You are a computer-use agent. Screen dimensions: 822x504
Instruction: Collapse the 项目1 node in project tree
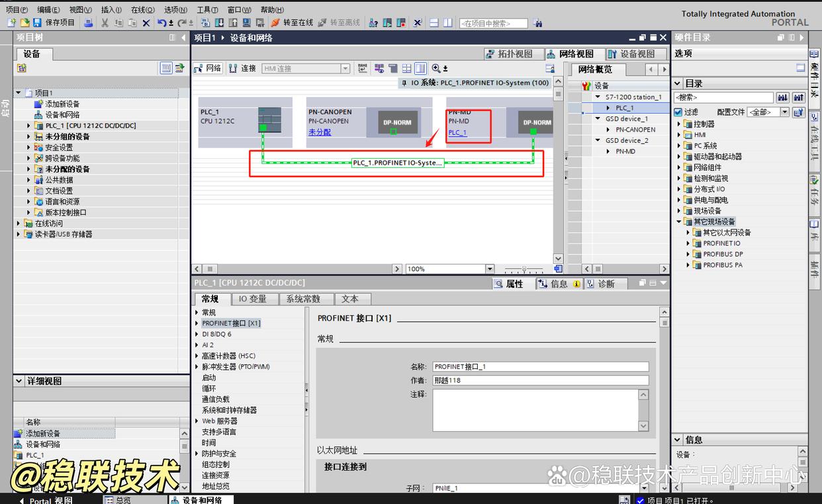tap(19, 93)
